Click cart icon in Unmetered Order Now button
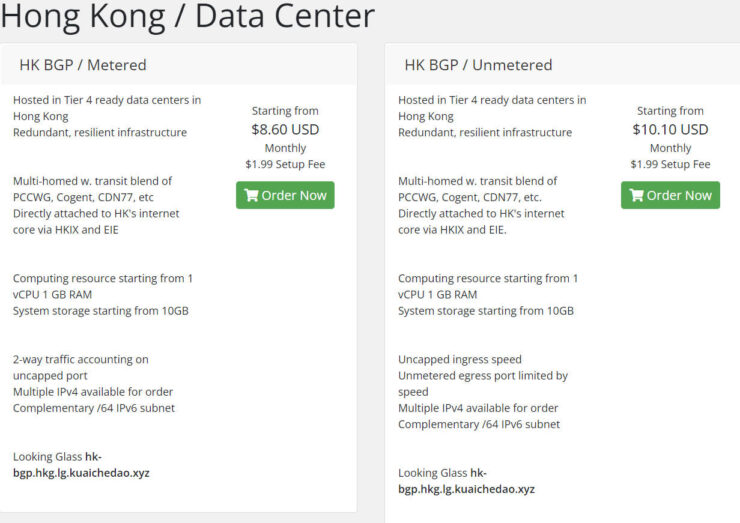Image resolution: width=740 pixels, height=523 pixels. coord(636,195)
